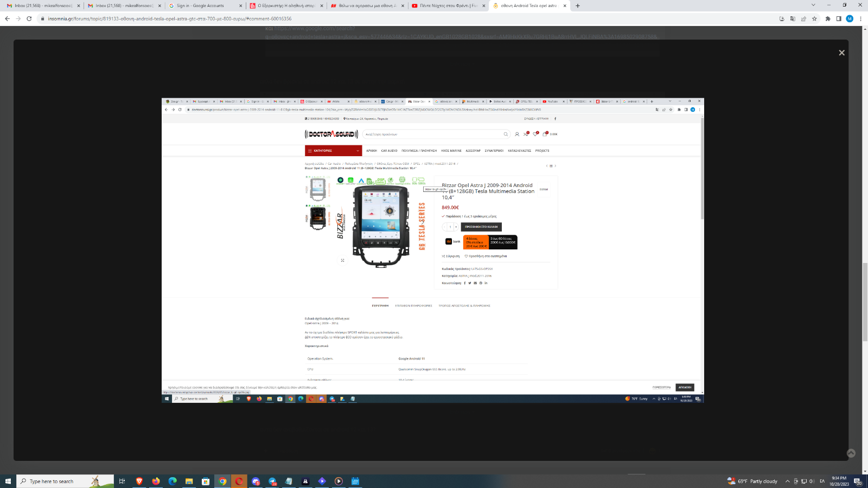
Task: Open File Explorer from taskbar
Action: point(189,481)
